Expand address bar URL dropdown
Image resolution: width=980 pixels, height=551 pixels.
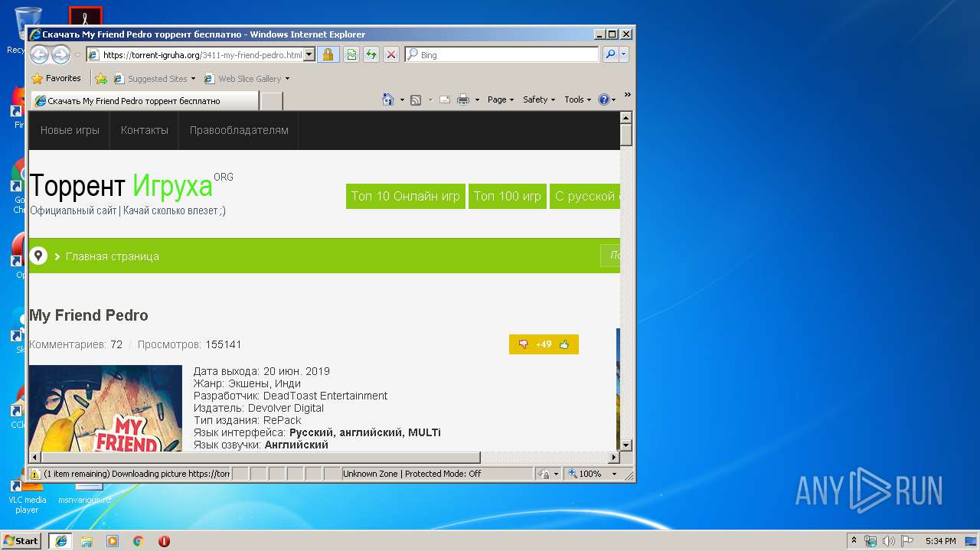coord(309,54)
